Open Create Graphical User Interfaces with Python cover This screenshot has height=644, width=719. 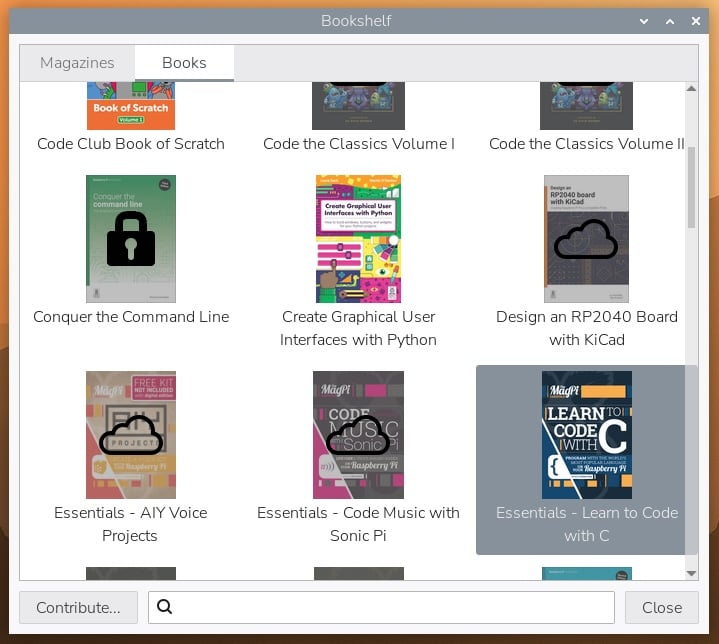(x=358, y=239)
